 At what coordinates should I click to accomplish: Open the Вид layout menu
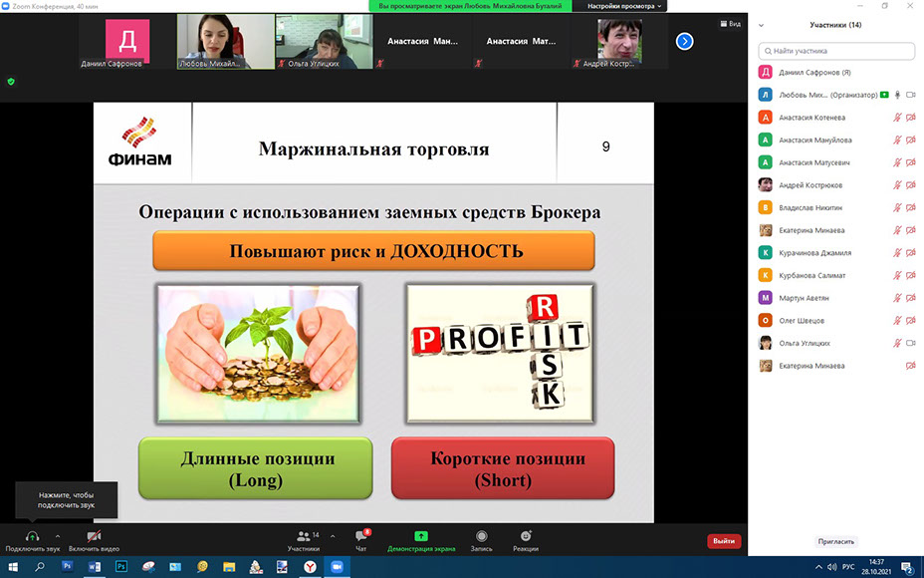tap(730, 23)
